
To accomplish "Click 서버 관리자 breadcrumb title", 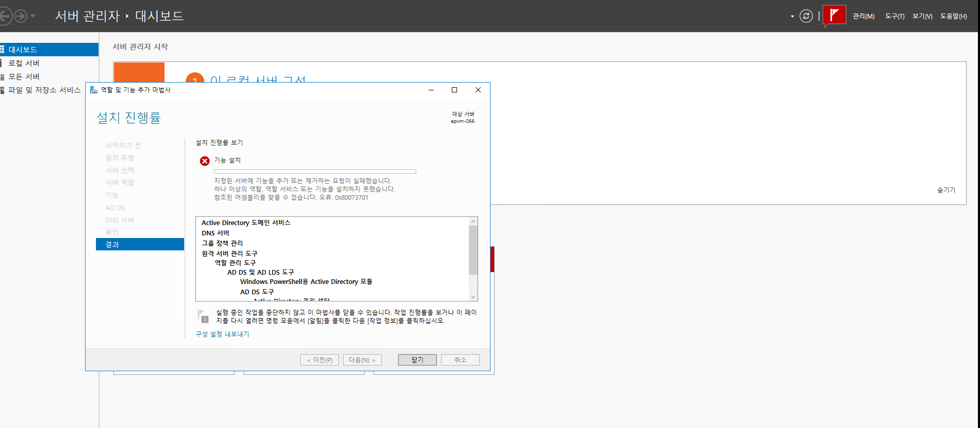I will pyautogui.click(x=87, y=16).
